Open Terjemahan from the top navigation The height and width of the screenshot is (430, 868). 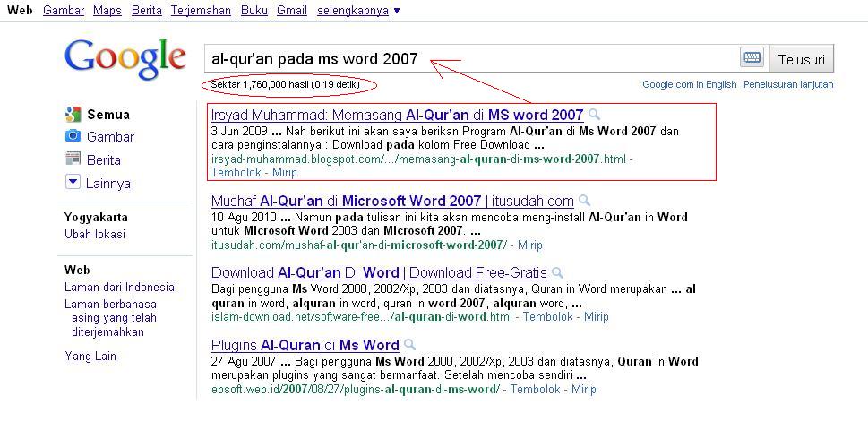tap(201, 11)
